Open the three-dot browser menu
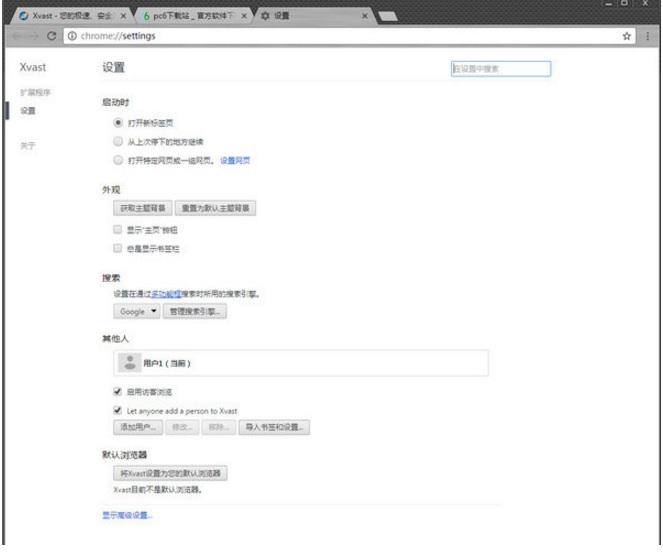The height and width of the screenshot is (558, 663). tap(648, 36)
